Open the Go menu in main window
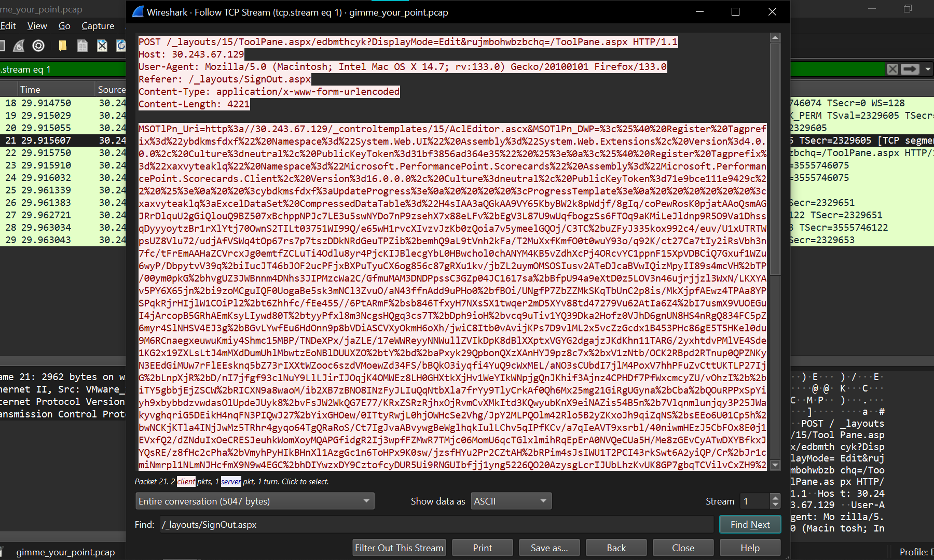 [64, 26]
